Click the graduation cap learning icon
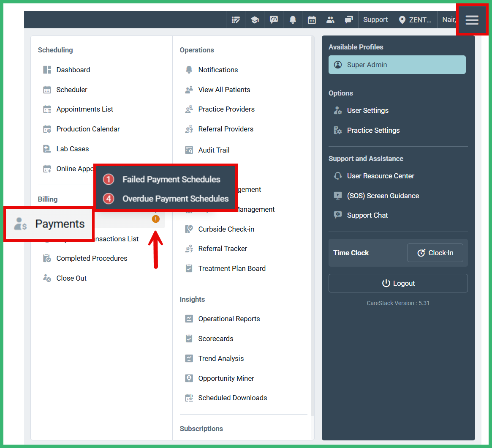Image resolution: width=492 pixels, height=448 pixels. pos(254,19)
